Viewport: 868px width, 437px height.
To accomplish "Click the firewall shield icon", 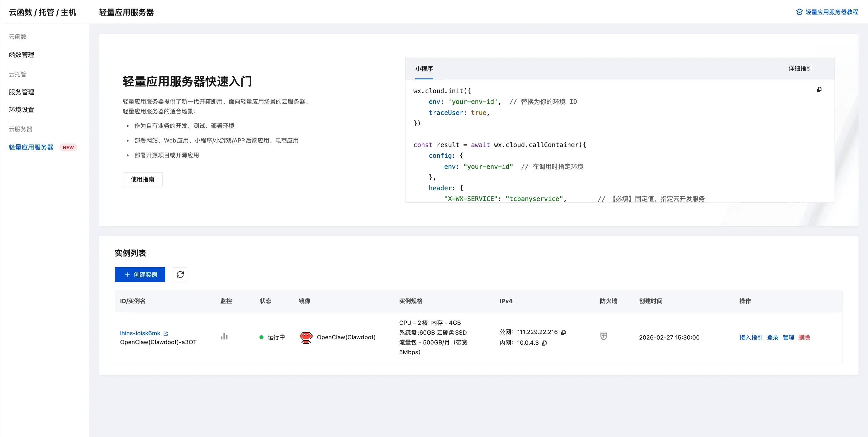I will (x=604, y=336).
